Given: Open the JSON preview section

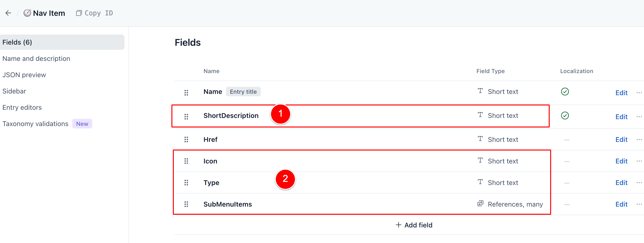Looking at the screenshot, I should pyautogui.click(x=24, y=75).
